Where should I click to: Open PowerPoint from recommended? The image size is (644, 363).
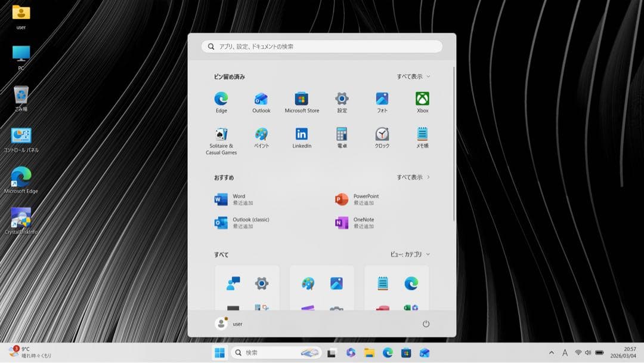357,199
